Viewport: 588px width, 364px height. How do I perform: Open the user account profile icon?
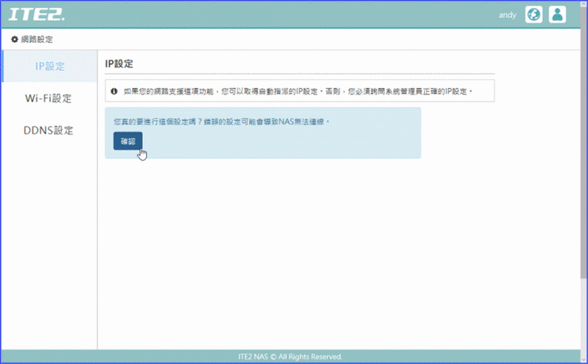coord(557,15)
